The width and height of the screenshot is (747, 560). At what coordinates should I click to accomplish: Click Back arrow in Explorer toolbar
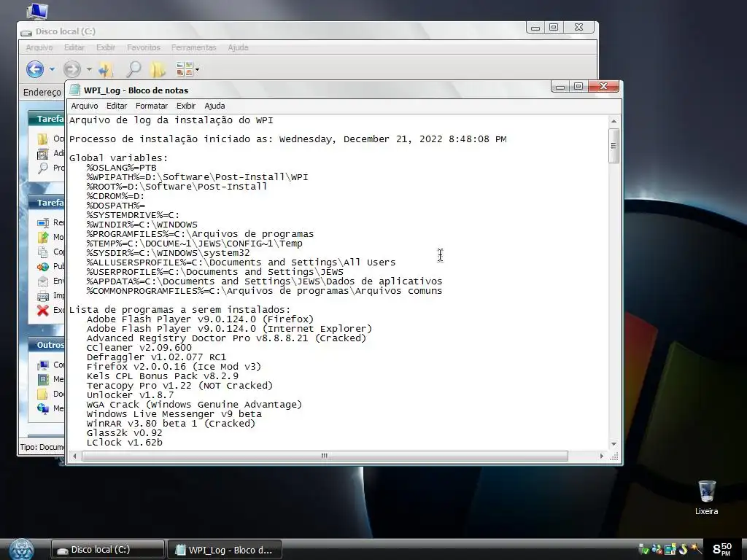[x=35, y=69]
